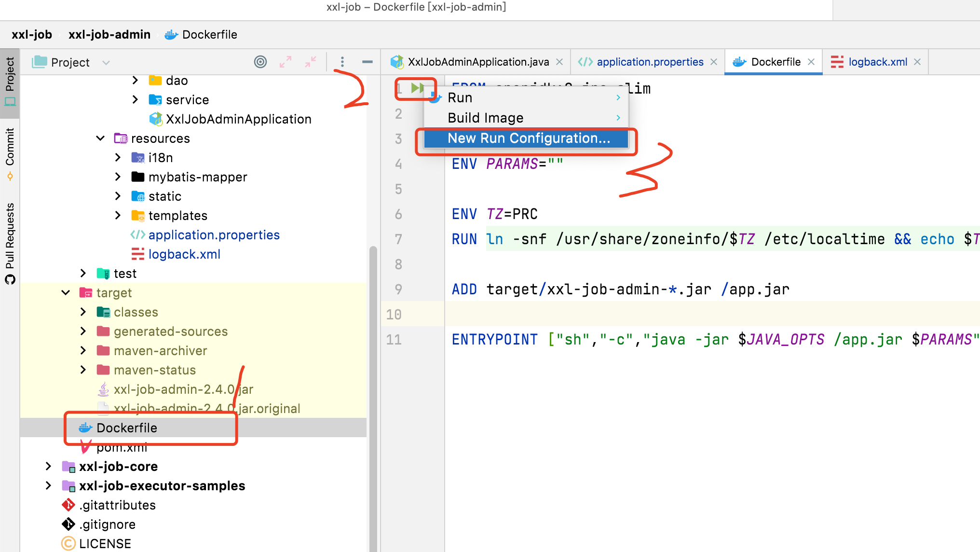Open the Project panel options (three dots)
Viewport: 980px width, 552px height.
342,62
